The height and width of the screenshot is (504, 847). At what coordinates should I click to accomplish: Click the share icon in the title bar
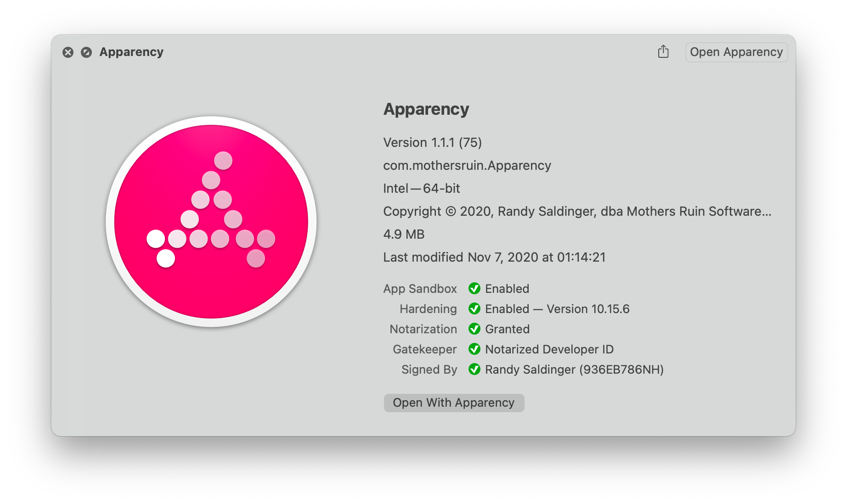click(x=663, y=51)
